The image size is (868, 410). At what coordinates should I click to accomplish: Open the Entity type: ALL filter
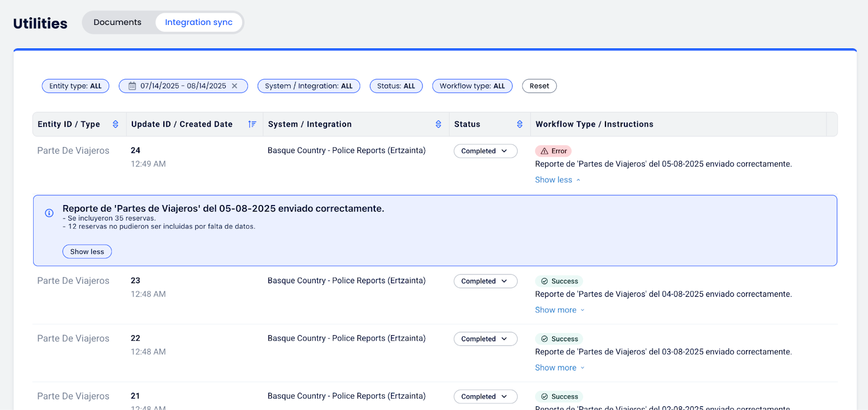click(75, 86)
